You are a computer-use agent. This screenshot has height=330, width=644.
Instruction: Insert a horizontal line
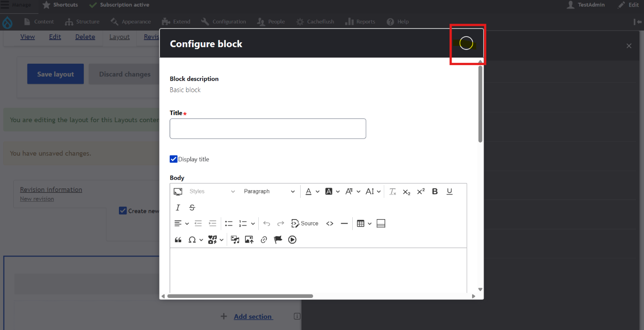pos(344,224)
